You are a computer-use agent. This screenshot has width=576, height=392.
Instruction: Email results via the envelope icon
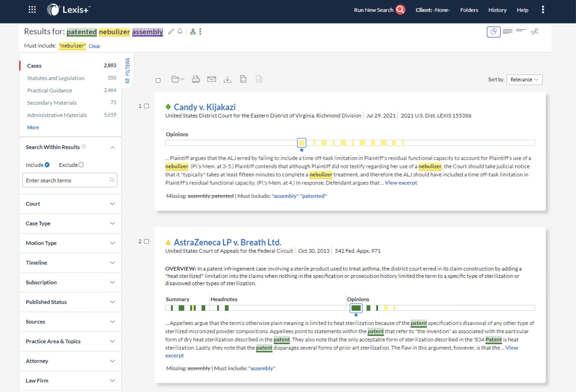pyautogui.click(x=212, y=79)
